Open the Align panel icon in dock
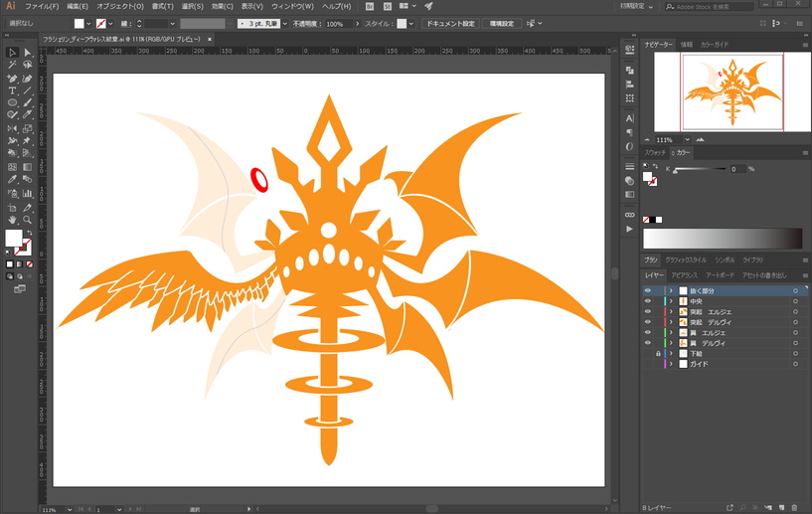 tap(630, 84)
